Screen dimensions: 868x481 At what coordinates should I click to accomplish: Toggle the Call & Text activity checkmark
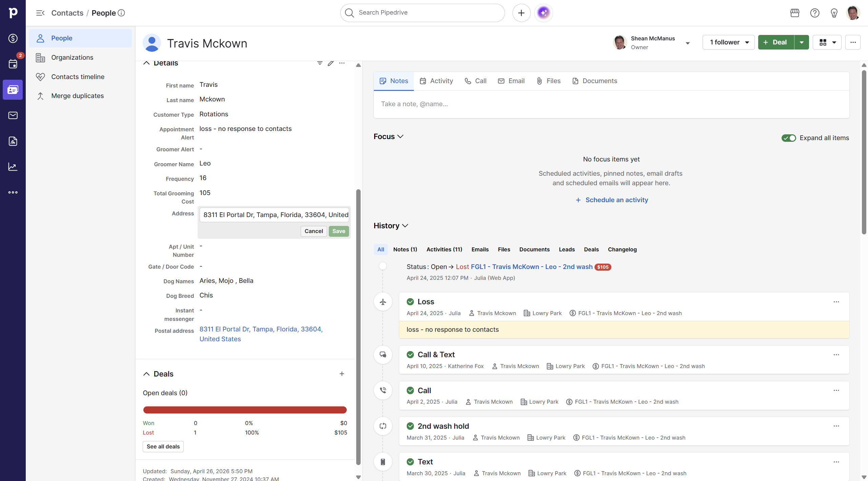click(410, 354)
